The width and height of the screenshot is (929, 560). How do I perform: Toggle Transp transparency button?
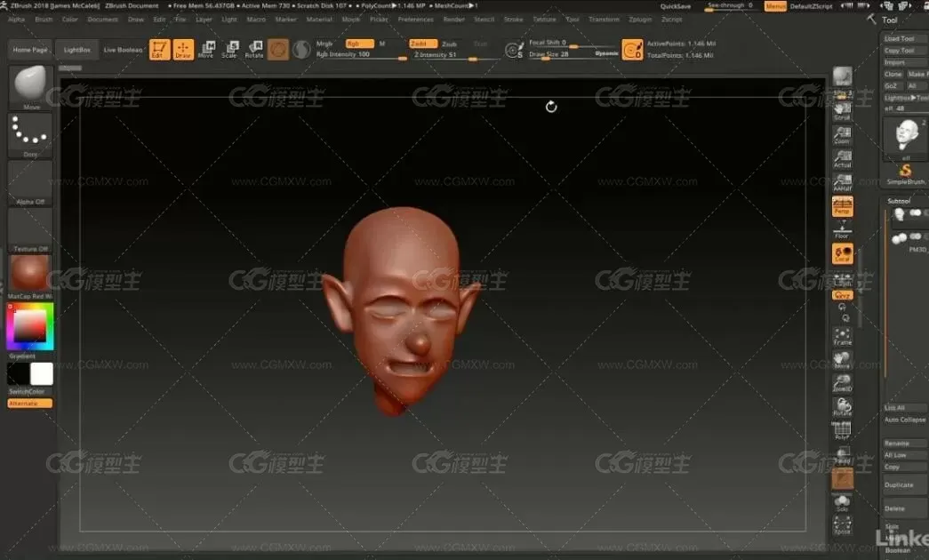coord(842,455)
